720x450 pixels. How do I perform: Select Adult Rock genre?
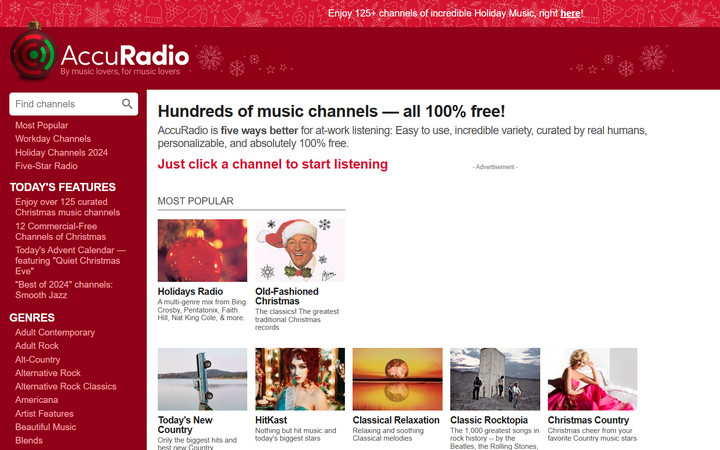tap(37, 346)
